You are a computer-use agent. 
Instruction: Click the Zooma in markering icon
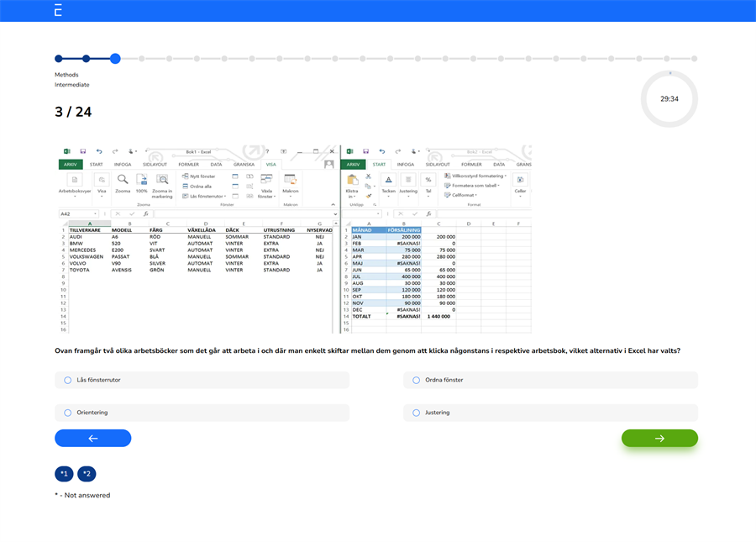coord(162,180)
